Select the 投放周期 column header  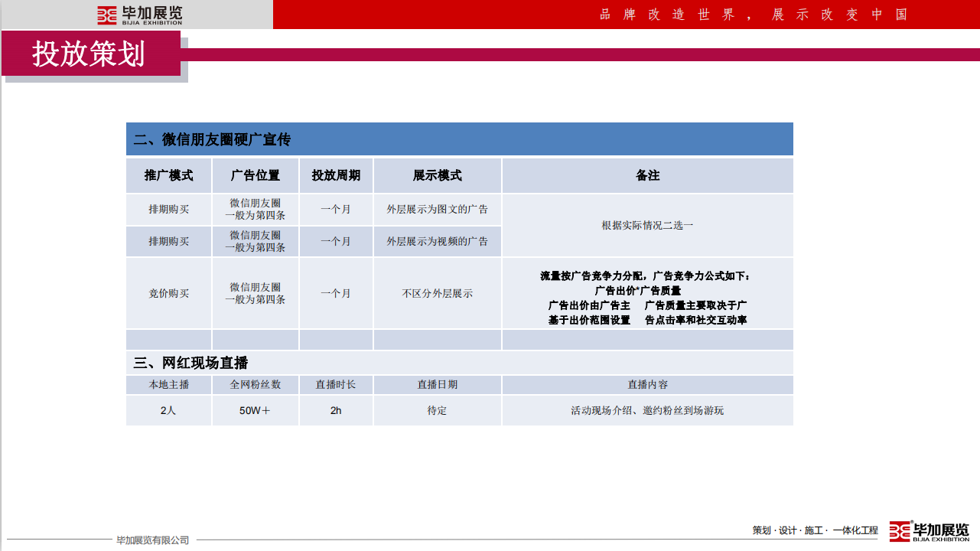[x=335, y=175]
